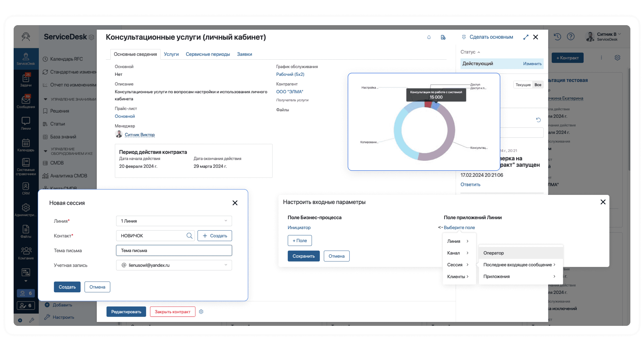Open the Tasks section in the sidebar

pyautogui.click(x=26, y=80)
